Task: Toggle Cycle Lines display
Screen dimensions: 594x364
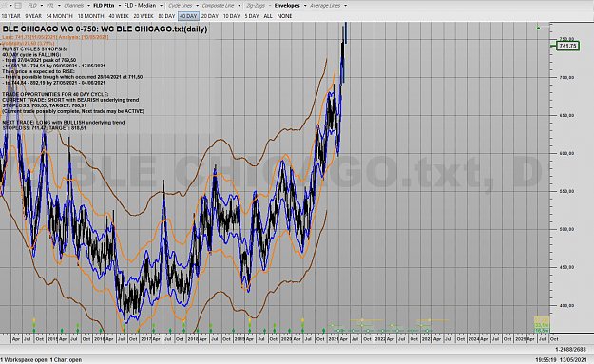Action: click(x=181, y=6)
